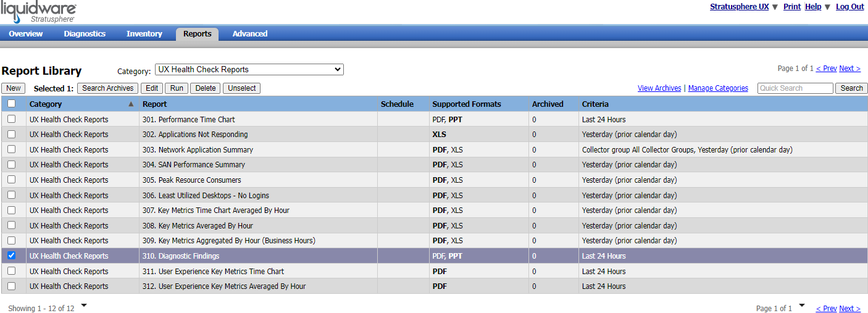Image resolution: width=868 pixels, height=313 pixels.
Task: Open the Category dropdown showing UX Health Check Reports
Action: pos(249,70)
